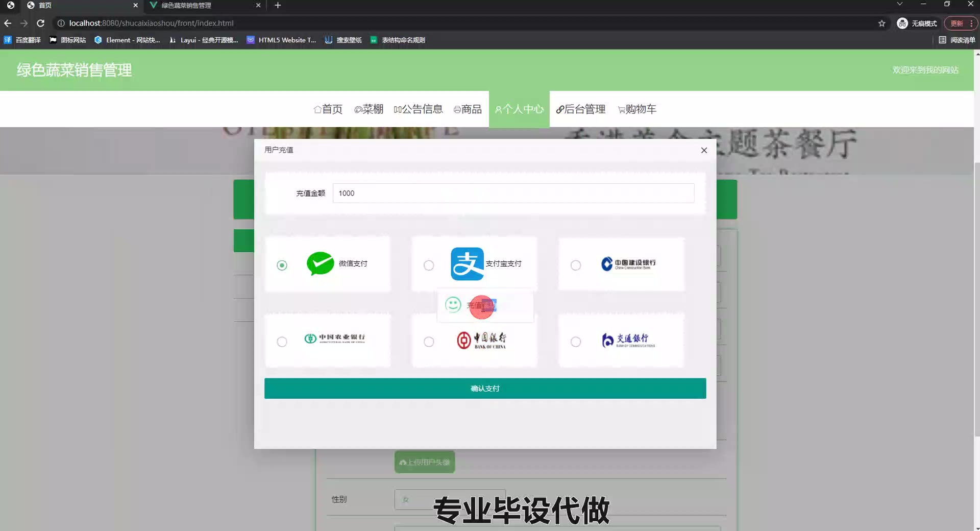Bookmark this page with the star icon
Viewport: 980px width, 531px height.
881,23
